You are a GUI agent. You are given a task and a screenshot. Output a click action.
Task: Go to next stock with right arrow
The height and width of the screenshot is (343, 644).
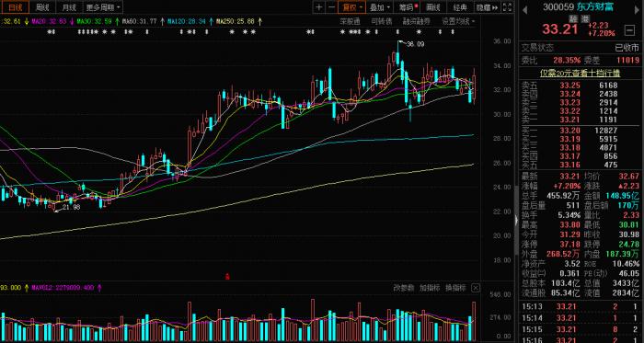pyautogui.click(x=638, y=8)
